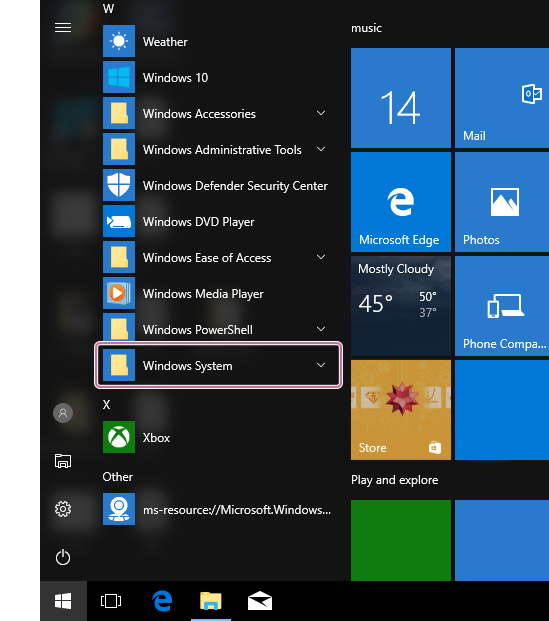Viewport: 549px width, 621px height.
Task: Open the Mostly Cloudy weather tile
Action: pos(401,306)
